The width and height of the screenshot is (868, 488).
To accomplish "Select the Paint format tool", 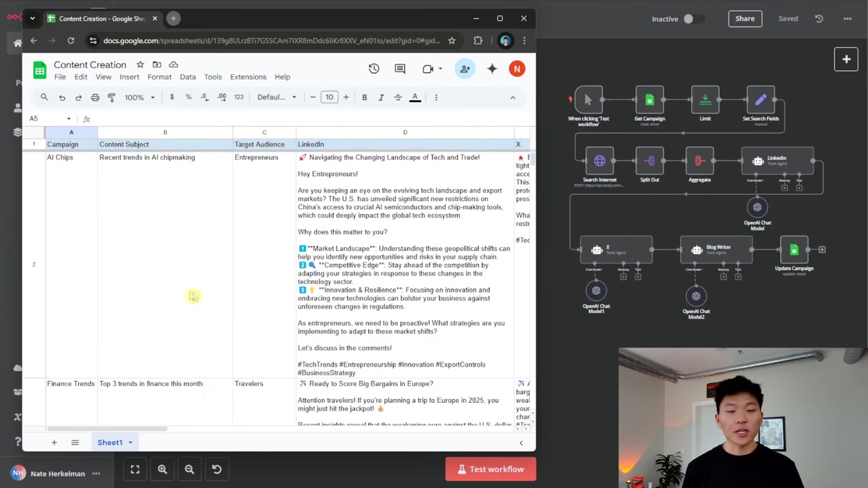I will (111, 97).
